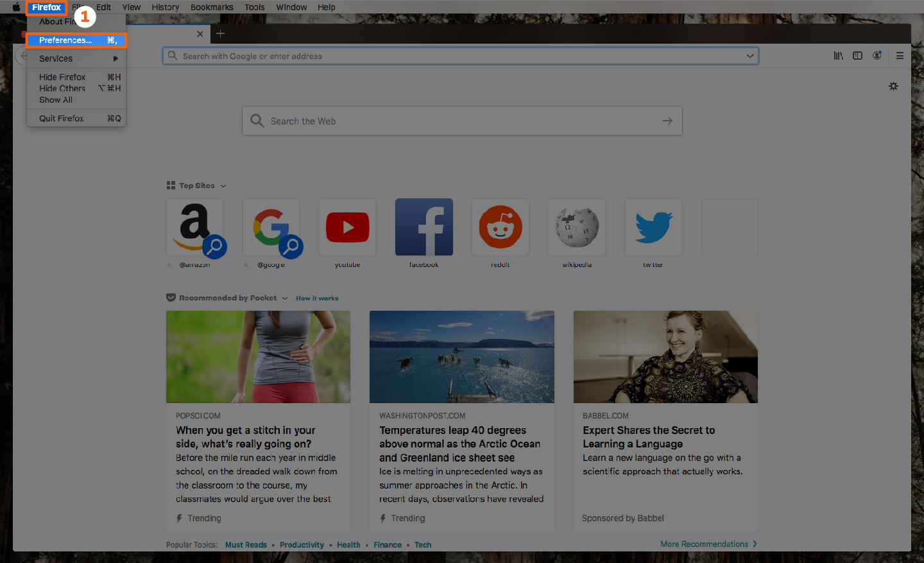Open the hamburger application menu
924x563 pixels.
(x=900, y=56)
